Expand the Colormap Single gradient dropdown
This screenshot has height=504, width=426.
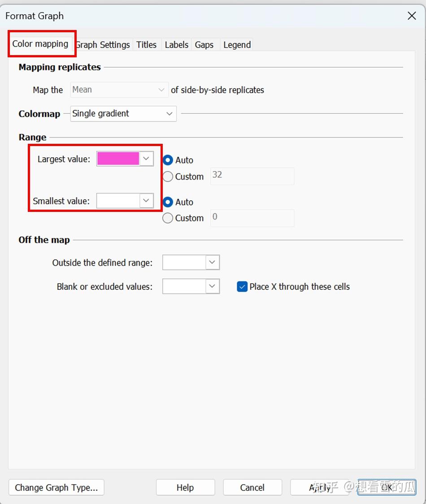pyautogui.click(x=123, y=113)
